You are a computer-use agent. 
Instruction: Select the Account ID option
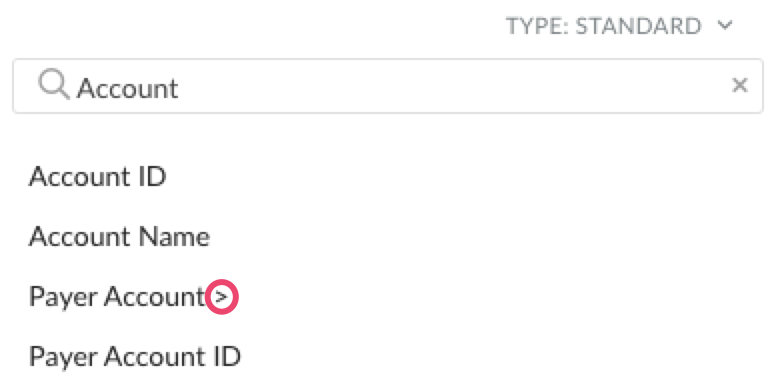[x=97, y=176]
